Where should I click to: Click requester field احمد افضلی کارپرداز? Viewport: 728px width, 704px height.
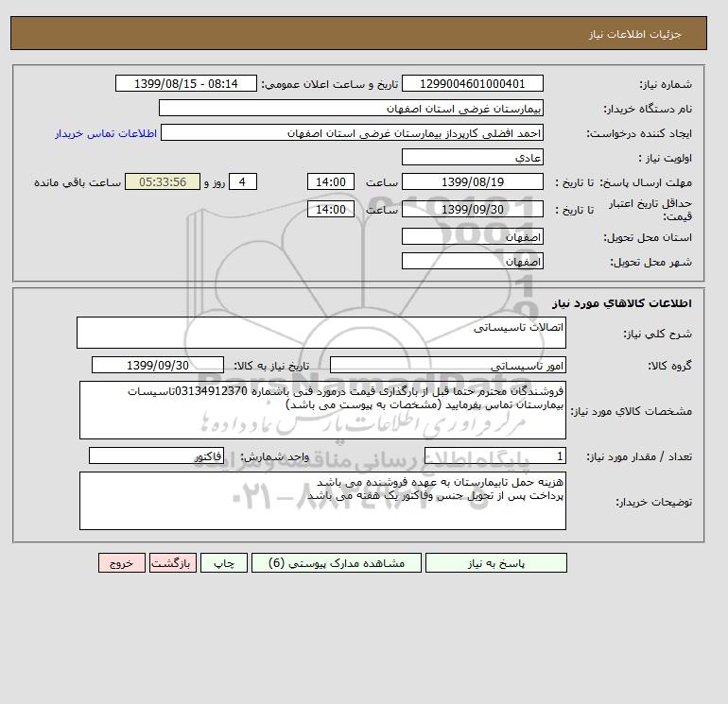[x=352, y=132]
